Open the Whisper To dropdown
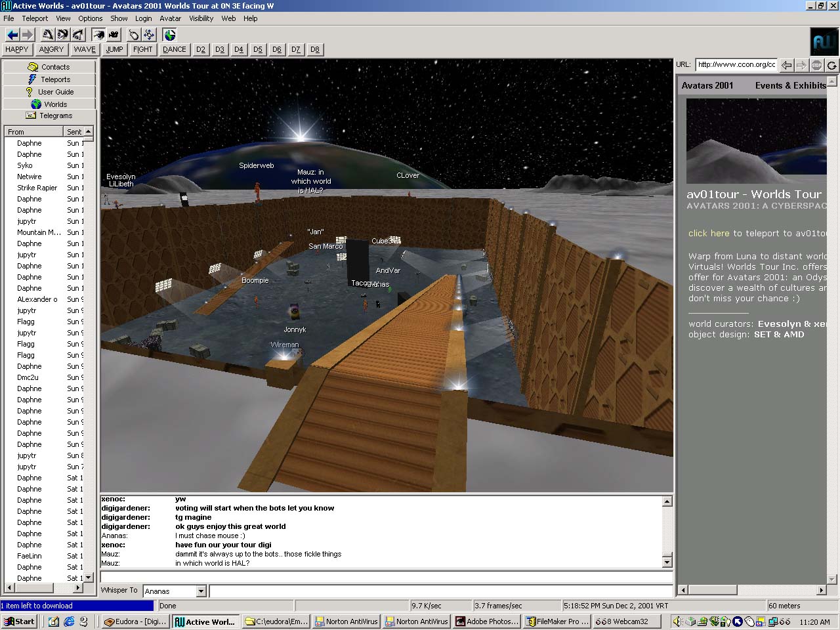 coord(201,591)
